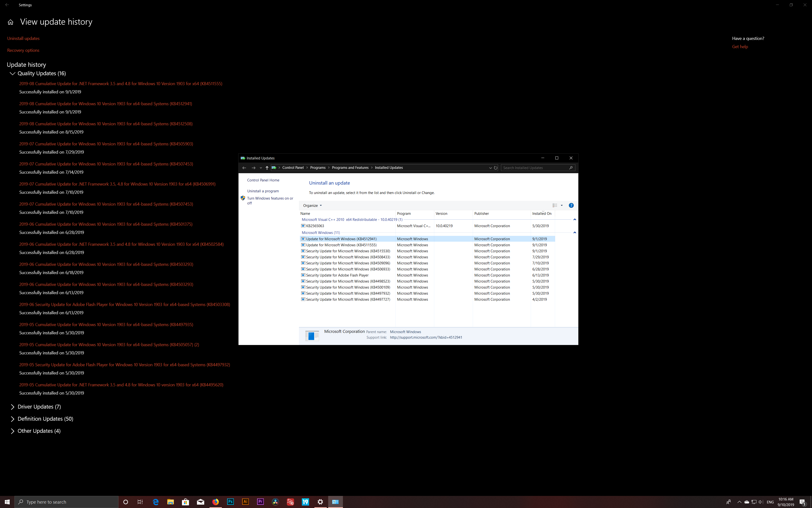Click Uninstall updates link
Image resolution: width=812 pixels, height=508 pixels.
pyautogui.click(x=23, y=38)
